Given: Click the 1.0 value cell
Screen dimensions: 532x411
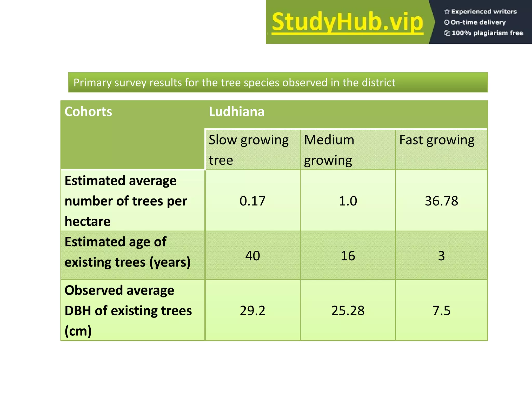Looking at the screenshot, I should [348, 201].
